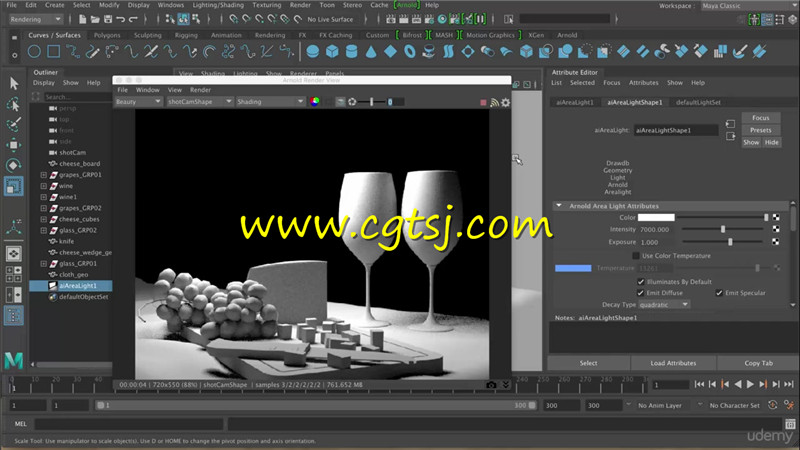The image size is (800, 450).
Task: Click the Select button in Attribute Editor
Action: tap(588, 363)
